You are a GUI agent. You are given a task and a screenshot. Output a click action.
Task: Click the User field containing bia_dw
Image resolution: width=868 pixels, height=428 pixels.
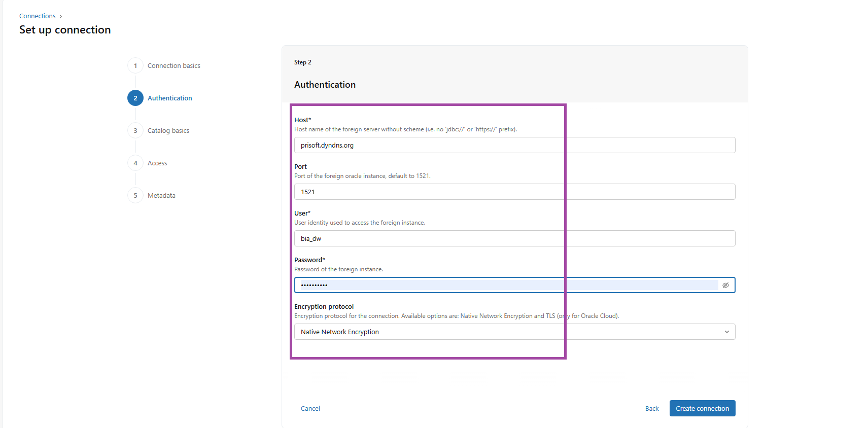(x=514, y=238)
